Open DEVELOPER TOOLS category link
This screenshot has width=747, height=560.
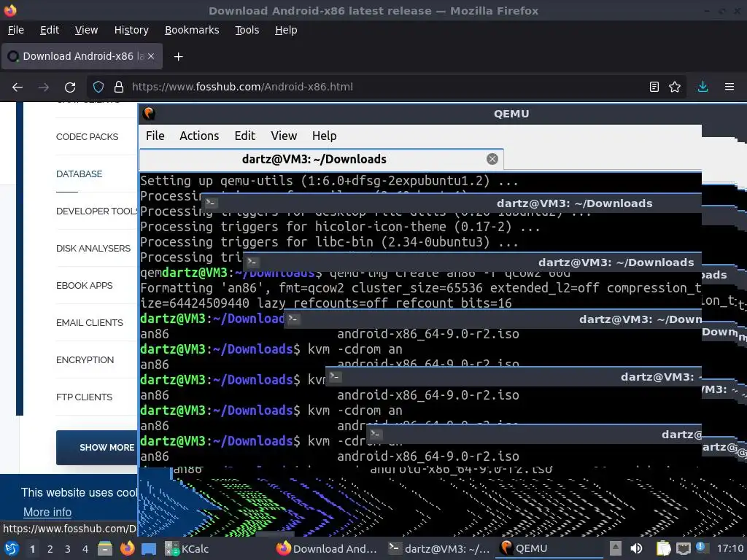pyautogui.click(x=97, y=211)
